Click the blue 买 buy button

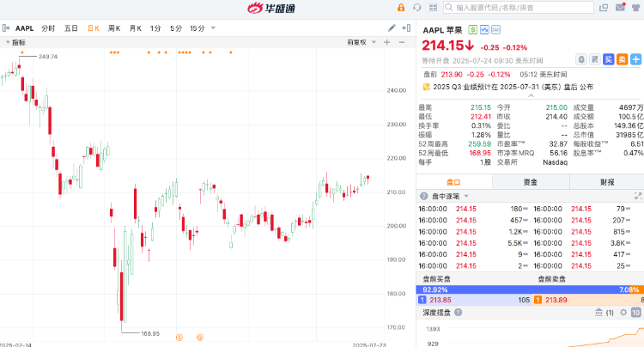[608, 59]
